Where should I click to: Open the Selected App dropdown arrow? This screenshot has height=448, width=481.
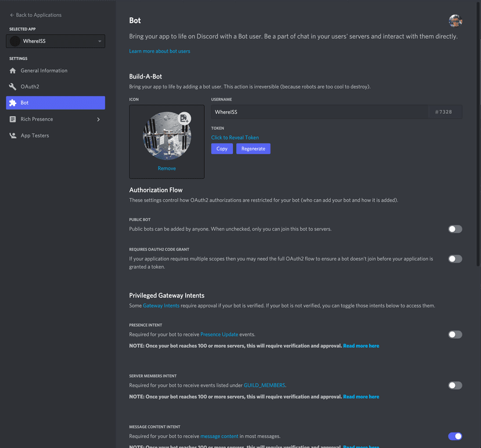(x=100, y=41)
